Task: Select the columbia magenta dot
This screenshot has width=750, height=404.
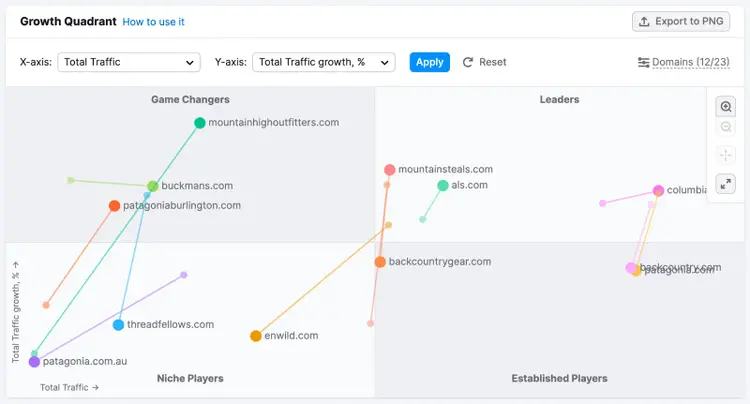Action: 658,190
